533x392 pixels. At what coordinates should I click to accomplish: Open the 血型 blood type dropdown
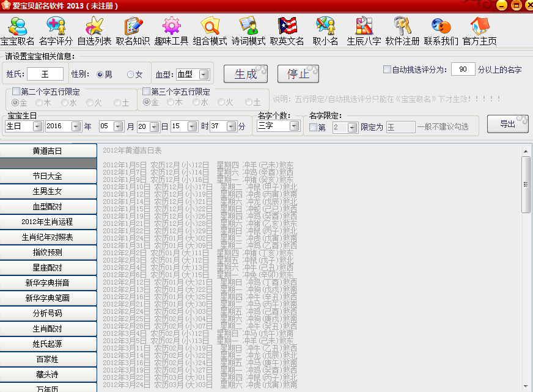[204, 74]
